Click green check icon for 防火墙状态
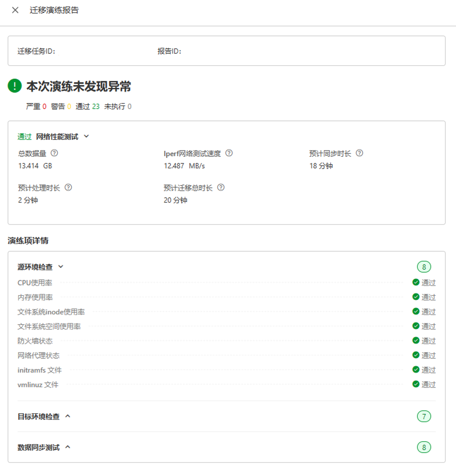Screen dimensions: 456x476 pos(416,340)
